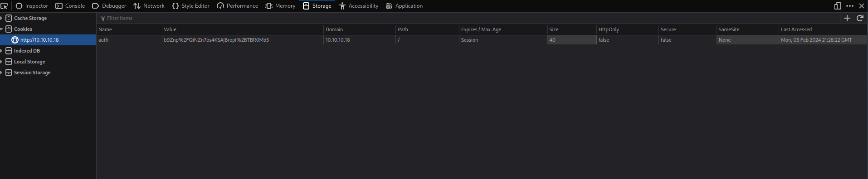Open the Style Editor tab
Viewport: 868px width, 179px height.
[190, 6]
